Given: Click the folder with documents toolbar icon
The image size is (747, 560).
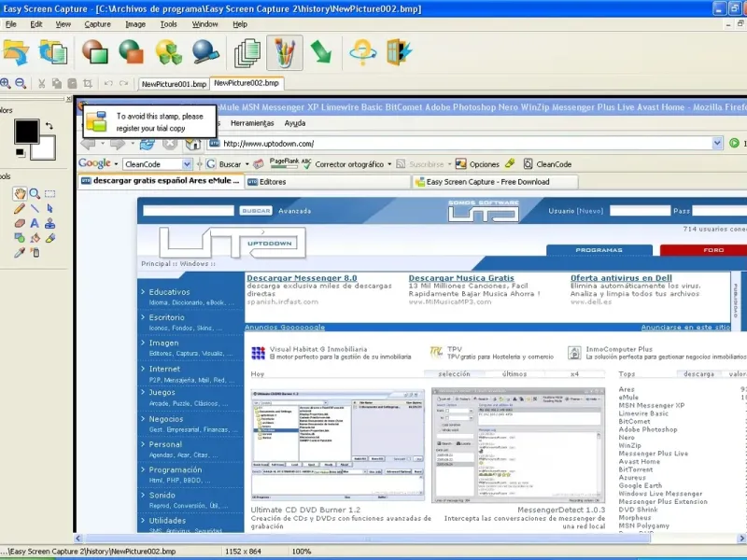Looking at the screenshot, I should coord(53,52).
